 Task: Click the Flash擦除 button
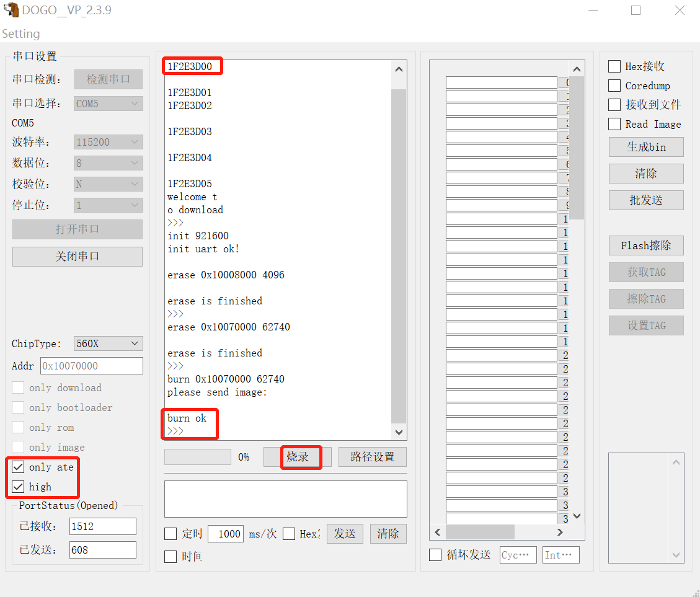(646, 245)
